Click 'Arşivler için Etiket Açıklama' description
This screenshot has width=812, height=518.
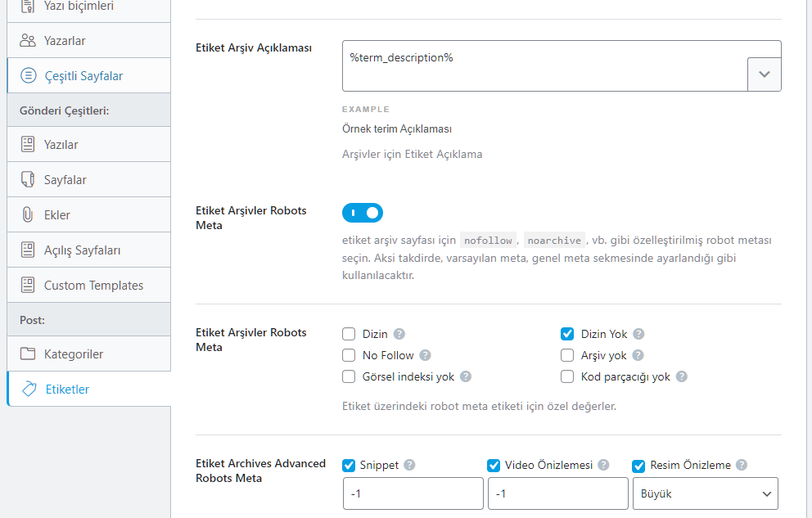[x=413, y=154]
